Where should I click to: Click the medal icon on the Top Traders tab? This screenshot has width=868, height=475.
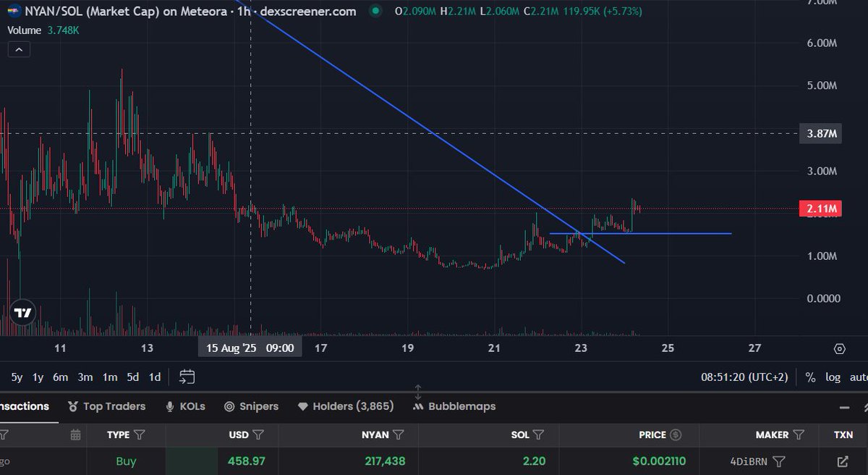73,406
